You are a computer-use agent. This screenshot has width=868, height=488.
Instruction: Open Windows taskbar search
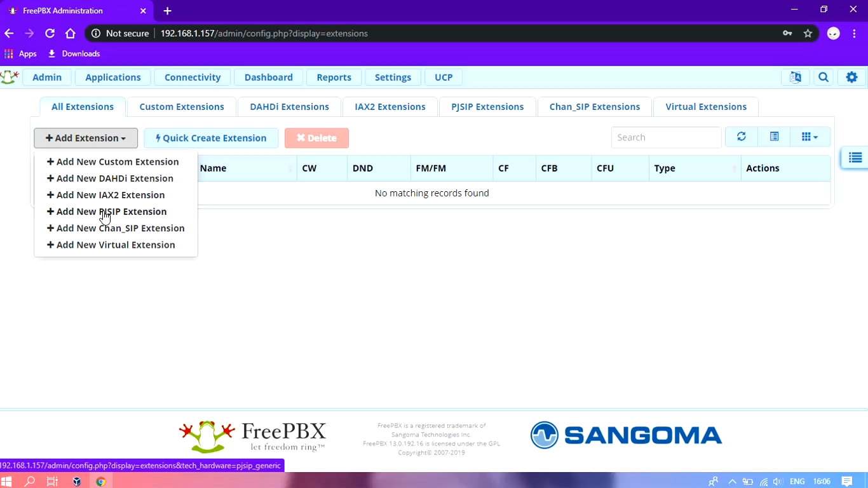30,481
